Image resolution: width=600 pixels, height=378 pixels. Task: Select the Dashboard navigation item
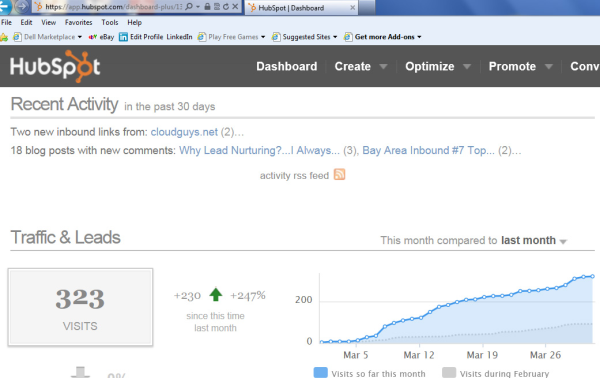point(287,66)
